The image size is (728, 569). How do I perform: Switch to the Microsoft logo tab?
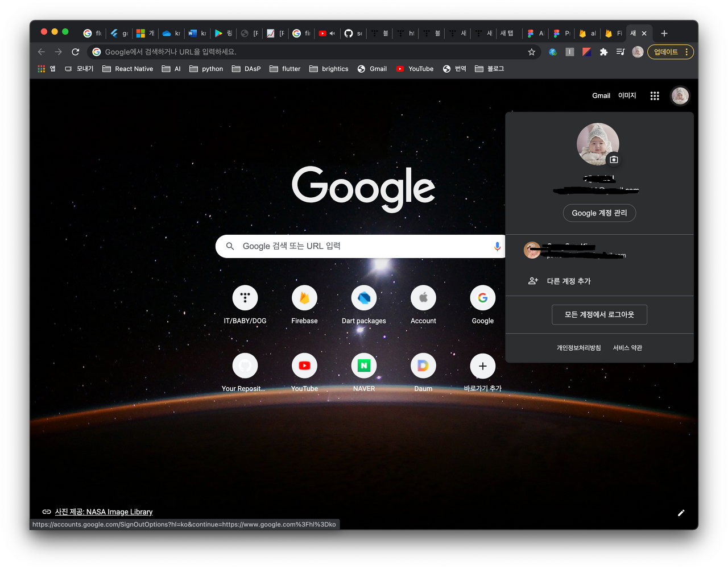(145, 34)
